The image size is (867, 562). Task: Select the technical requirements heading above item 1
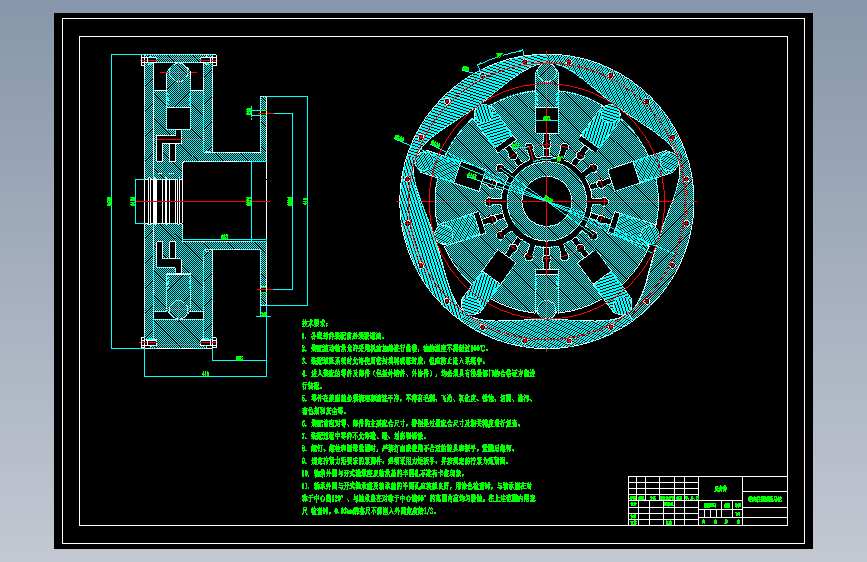coord(315,324)
